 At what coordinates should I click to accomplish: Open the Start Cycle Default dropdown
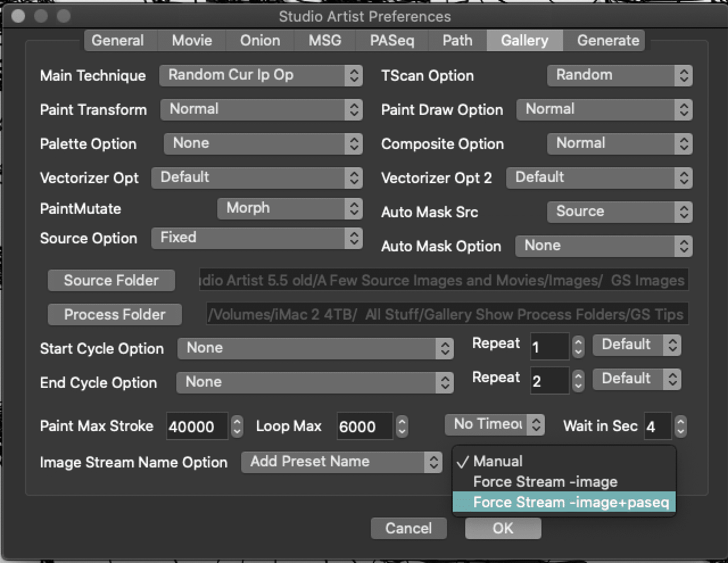[x=636, y=345]
